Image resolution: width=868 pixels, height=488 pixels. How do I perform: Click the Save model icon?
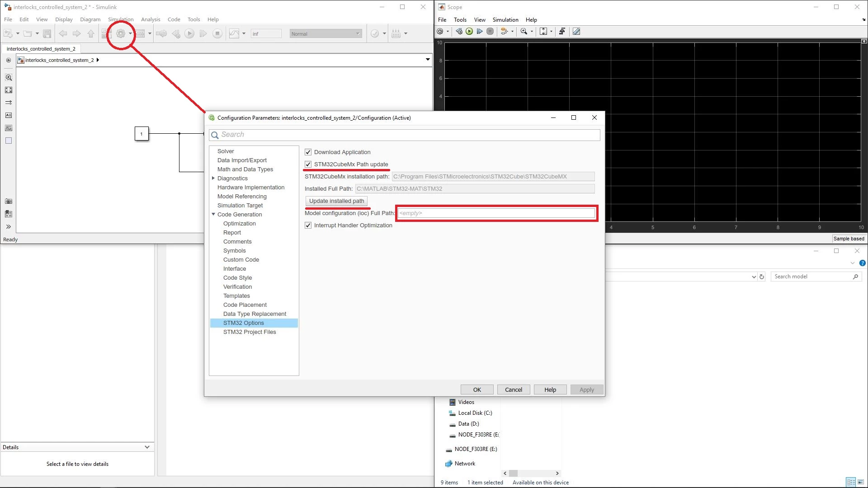click(x=47, y=33)
